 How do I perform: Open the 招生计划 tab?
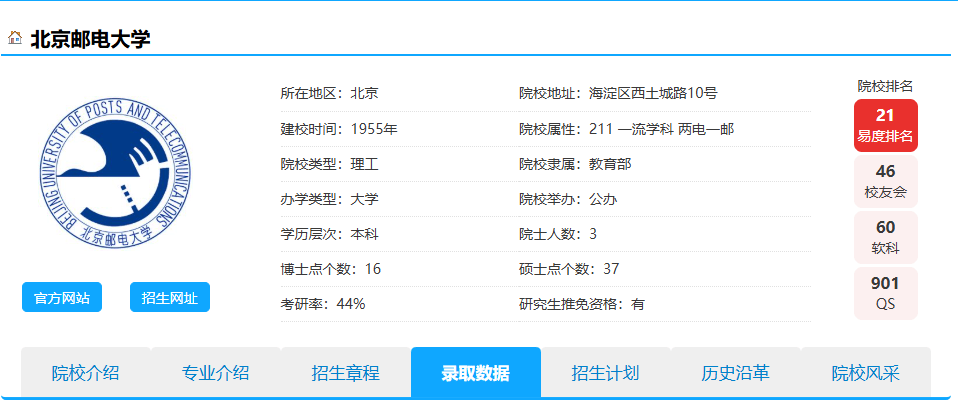[x=605, y=374]
